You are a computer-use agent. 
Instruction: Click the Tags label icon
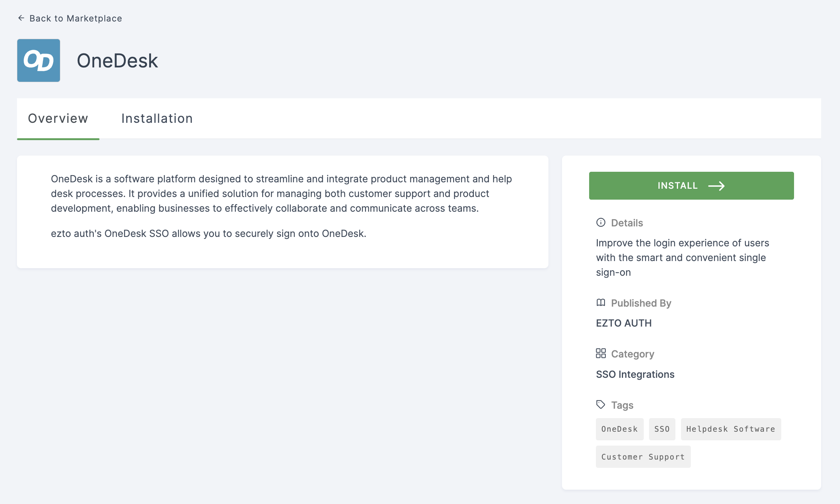pyautogui.click(x=601, y=405)
